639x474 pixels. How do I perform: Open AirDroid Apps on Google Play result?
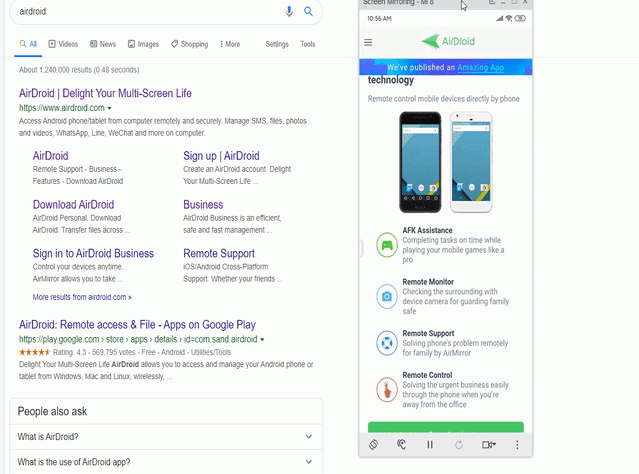coord(137,325)
